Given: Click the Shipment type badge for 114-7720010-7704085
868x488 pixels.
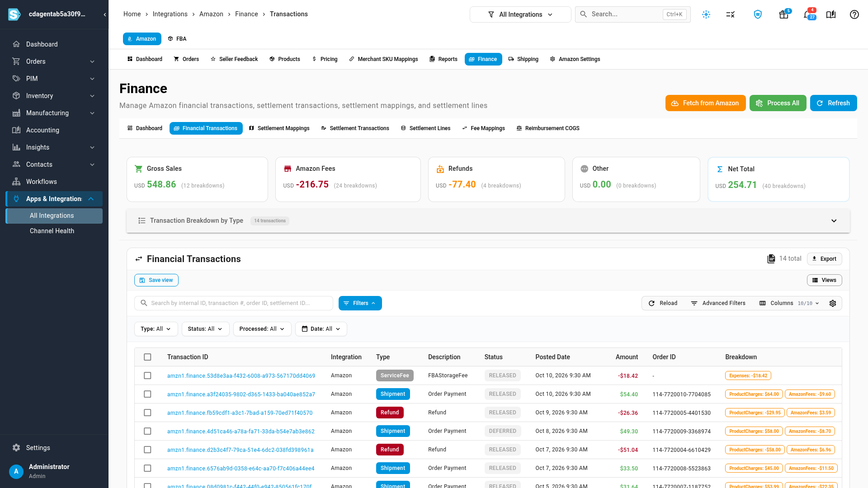Looking at the screenshot, I should (x=393, y=394).
